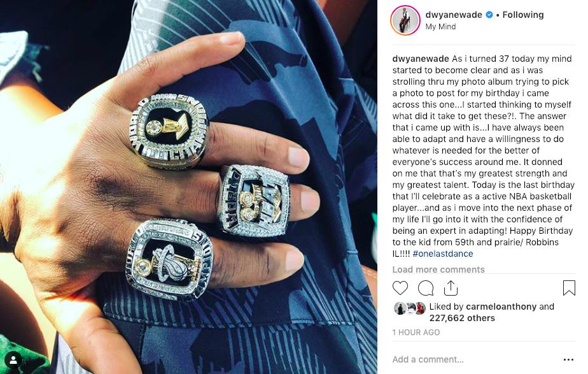This screenshot has height=374, width=588.
Task: Expand Load more comments
Action: [x=438, y=270]
